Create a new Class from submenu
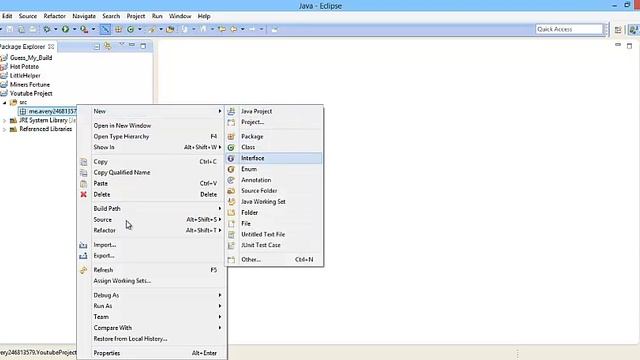Screen dimensions: 640x360 [x=274, y=147]
